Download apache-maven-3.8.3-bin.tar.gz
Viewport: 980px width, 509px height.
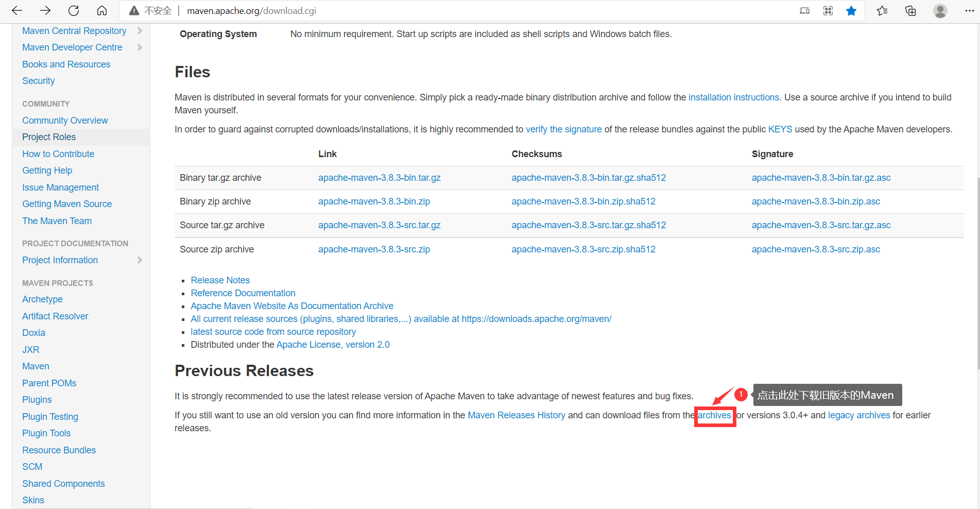tap(380, 178)
